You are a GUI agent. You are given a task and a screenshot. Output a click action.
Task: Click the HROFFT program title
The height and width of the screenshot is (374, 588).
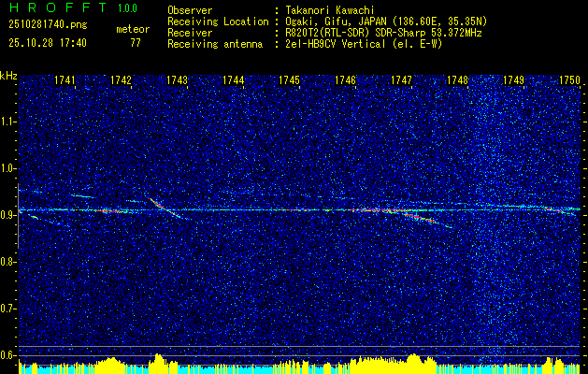(57, 7)
